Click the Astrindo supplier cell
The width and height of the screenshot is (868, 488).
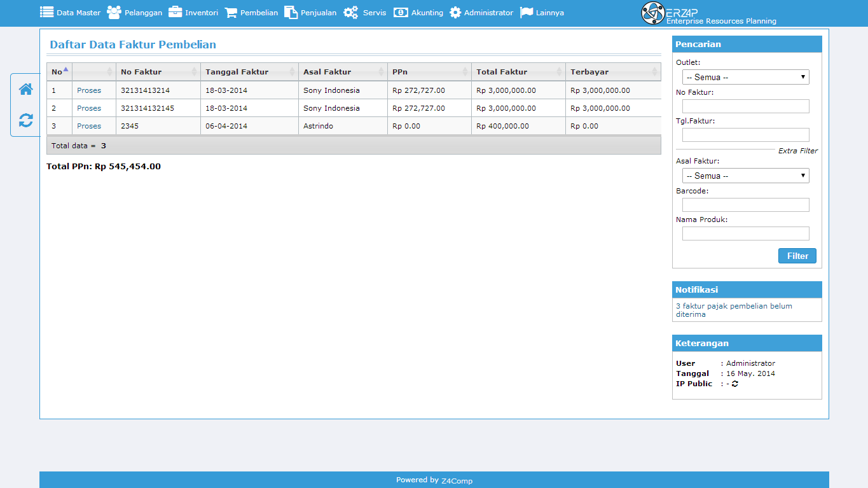[343, 126]
